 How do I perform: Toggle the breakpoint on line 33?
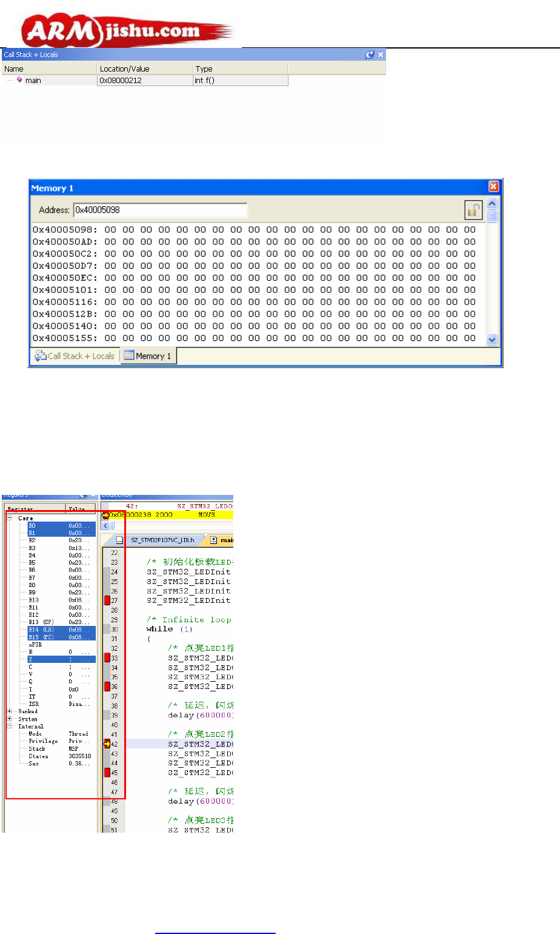pyautogui.click(x=107, y=657)
